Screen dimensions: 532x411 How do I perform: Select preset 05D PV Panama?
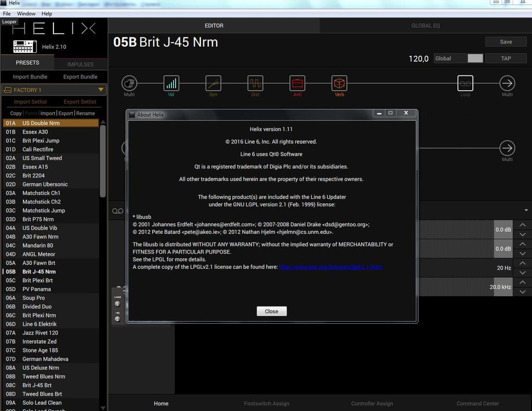click(x=51, y=289)
